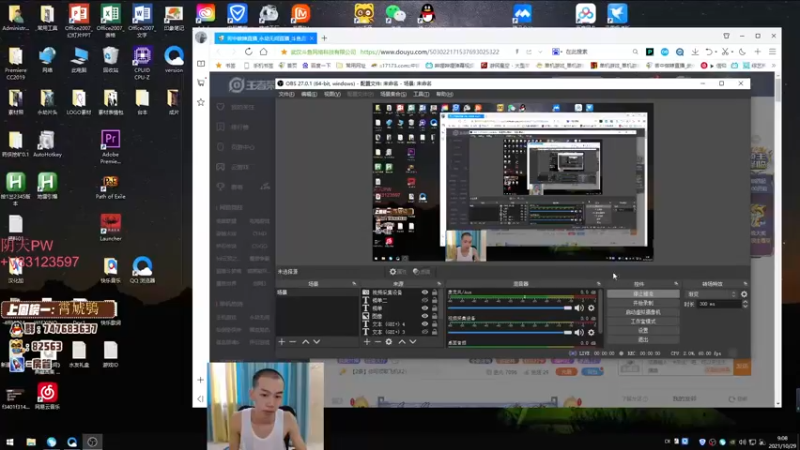800x450 pixels.
Task: Open browser sidebar shopping cart icon
Action: coord(201,82)
